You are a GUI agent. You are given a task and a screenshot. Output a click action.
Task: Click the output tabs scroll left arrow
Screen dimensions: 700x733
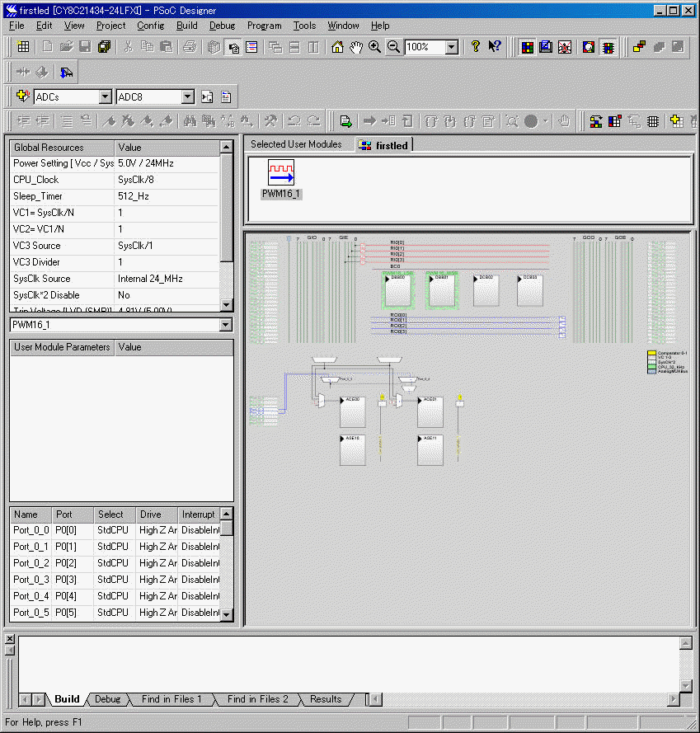point(26,699)
